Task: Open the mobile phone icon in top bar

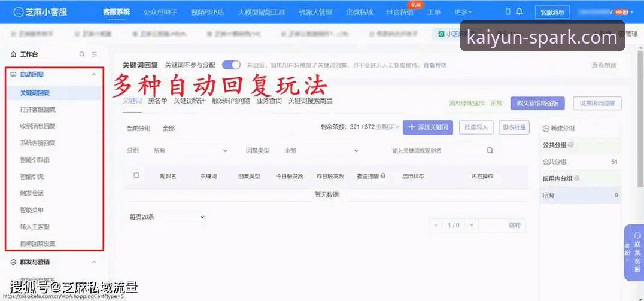Action: tap(508, 12)
